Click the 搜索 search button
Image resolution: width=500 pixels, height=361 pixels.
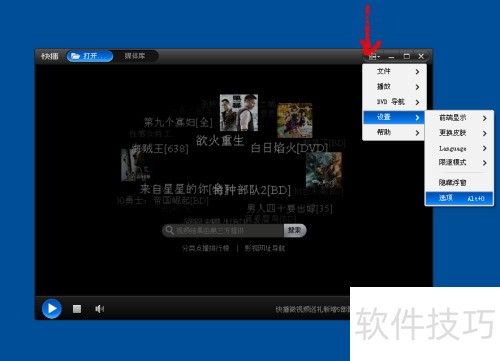(x=295, y=230)
